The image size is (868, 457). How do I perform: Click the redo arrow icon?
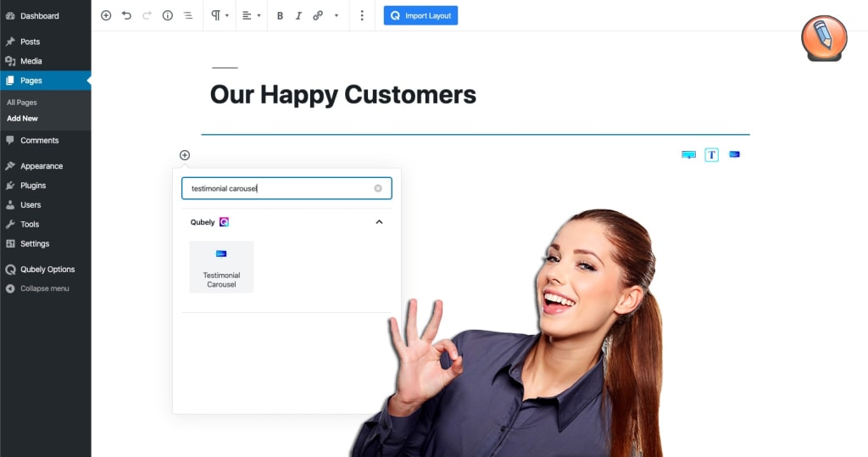147,15
